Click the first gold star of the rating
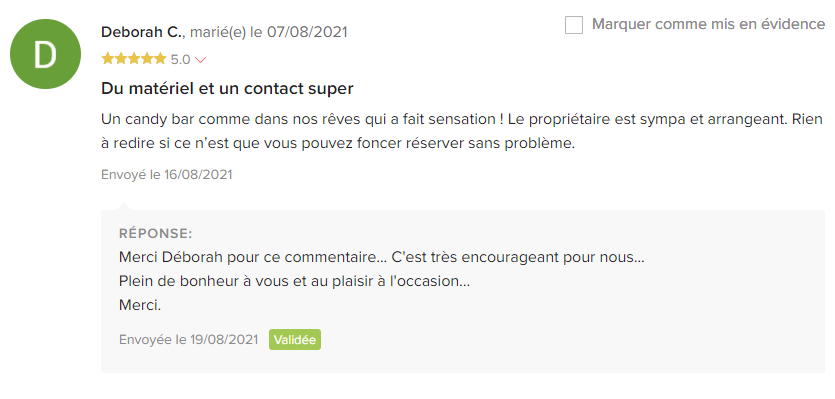Screen dimensions: 835x399 pyautogui.click(x=108, y=59)
